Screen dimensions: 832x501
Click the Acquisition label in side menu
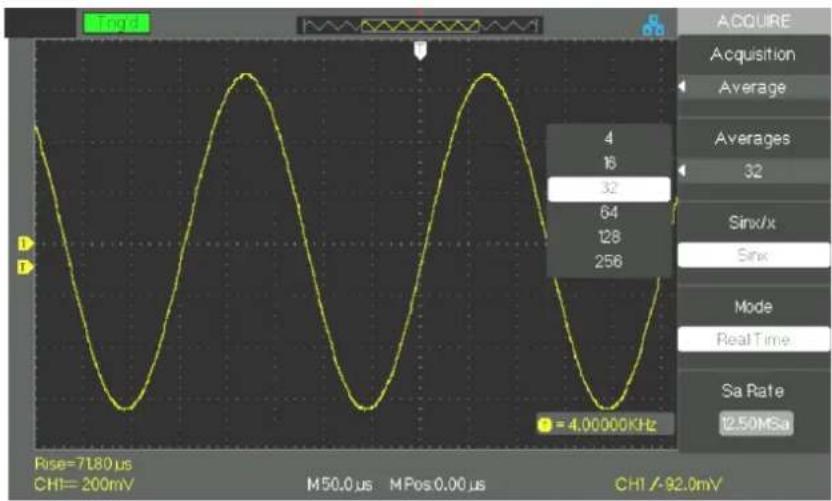click(752, 55)
